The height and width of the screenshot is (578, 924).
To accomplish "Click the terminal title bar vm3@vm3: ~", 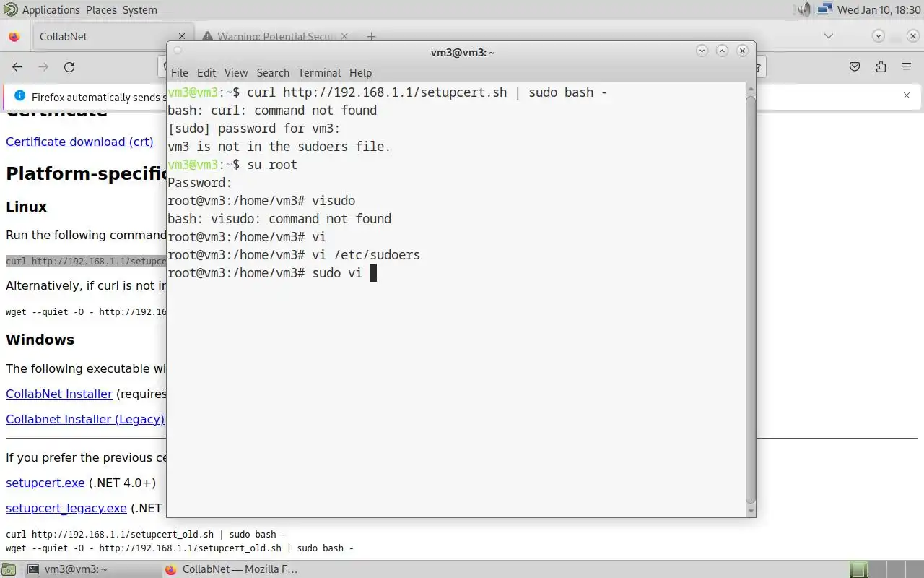I will [461, 52].
